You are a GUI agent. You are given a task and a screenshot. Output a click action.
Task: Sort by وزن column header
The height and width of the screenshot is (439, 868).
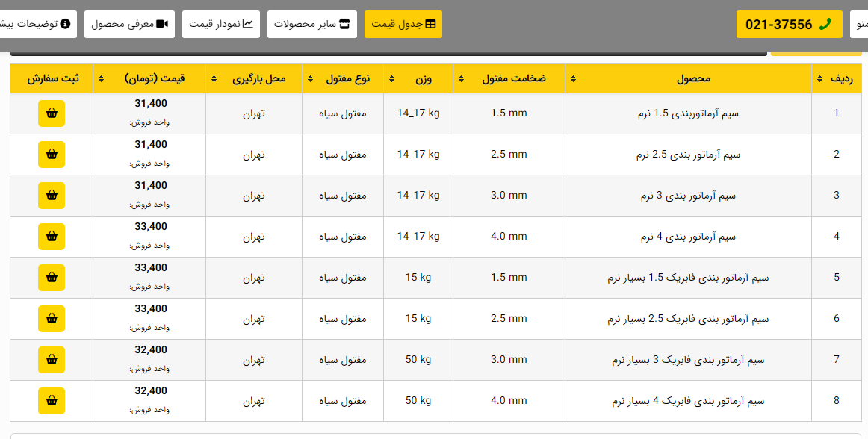tap(391, 78)
